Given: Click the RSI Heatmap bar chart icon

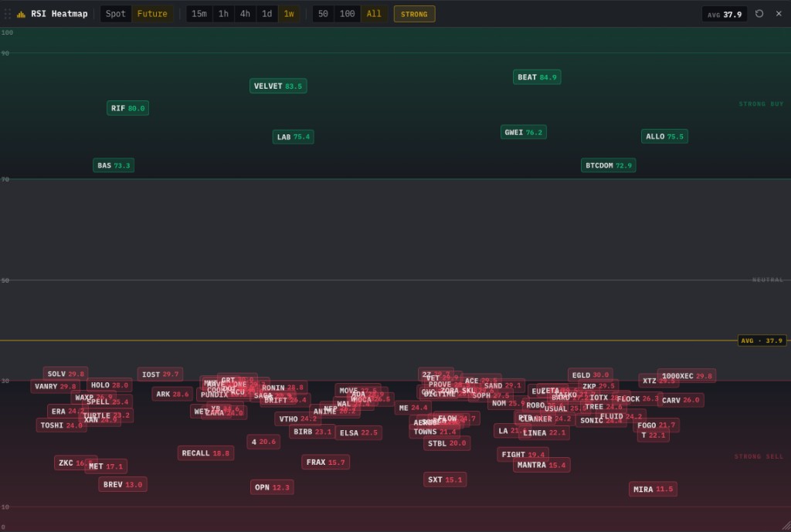Looking at the screenshot, I should click(21, 14).
